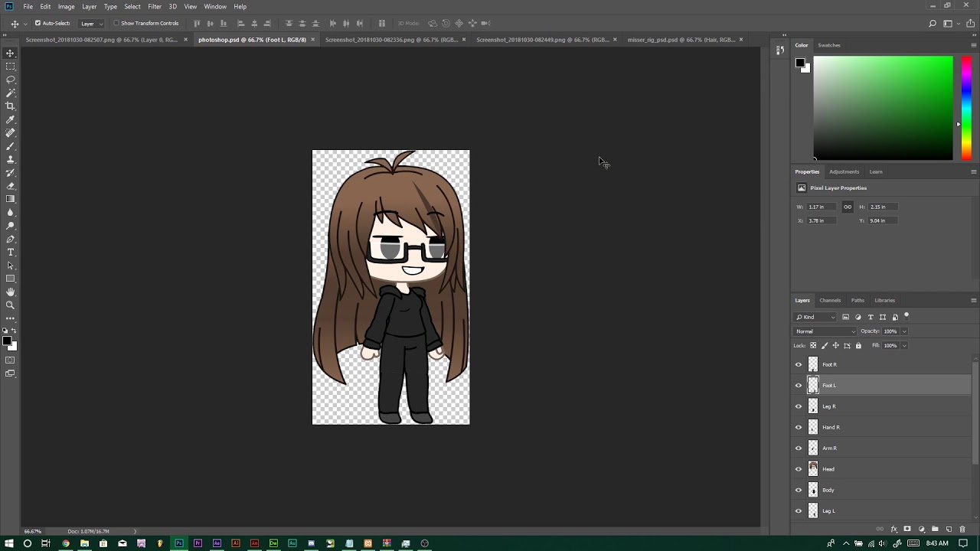Select the Lasso tool
The width and height of the screenshot is (980, 551).
tap(11, 80)
